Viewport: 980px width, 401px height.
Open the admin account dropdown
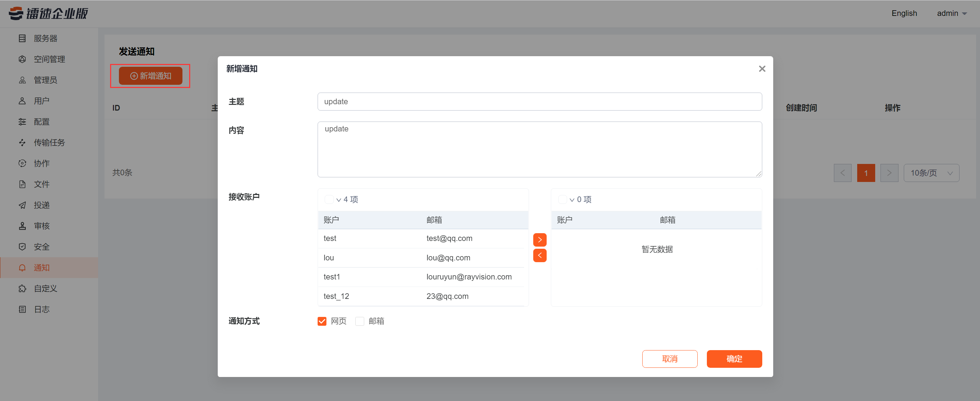pos(951,13)
